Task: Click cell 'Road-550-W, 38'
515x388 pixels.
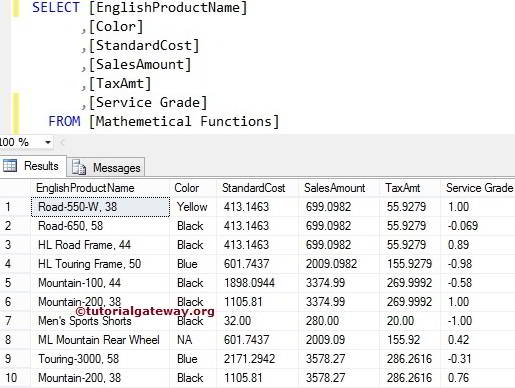Action: pos(100,207)
